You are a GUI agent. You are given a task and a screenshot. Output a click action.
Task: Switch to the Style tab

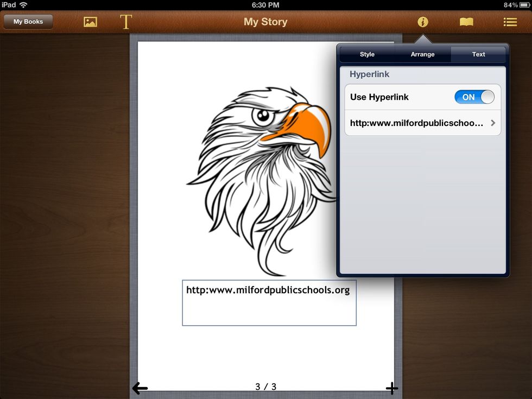366,54
